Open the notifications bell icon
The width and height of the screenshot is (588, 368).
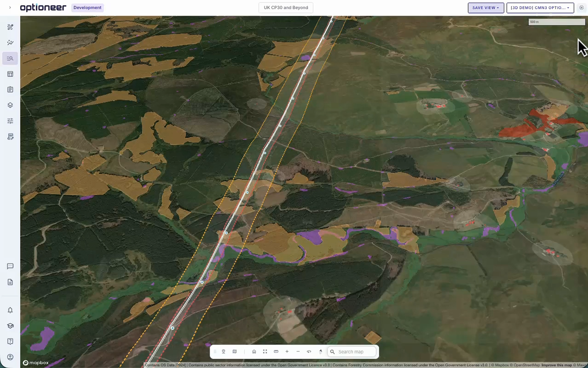(10, 310)
